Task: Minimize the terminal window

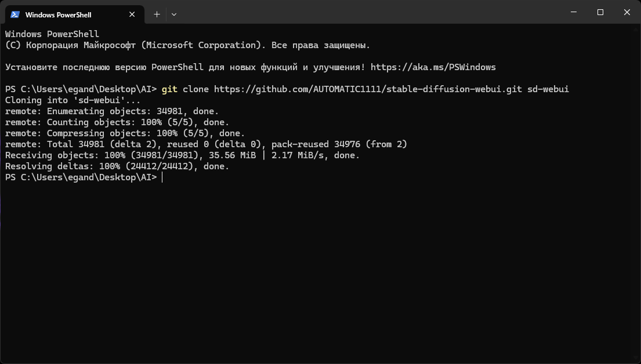Action: coord(574,12)
